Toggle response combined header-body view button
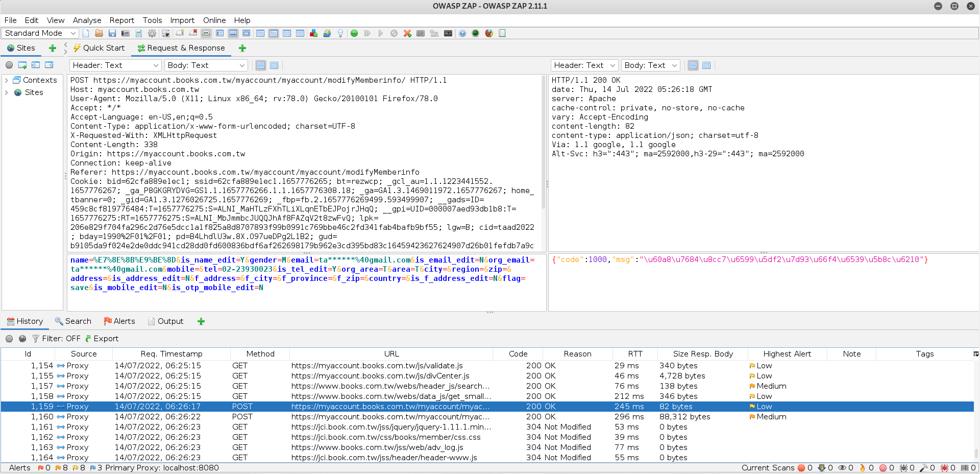Image resolution: width=980 pixels, height=474 pixels. (x=706, y=65)
